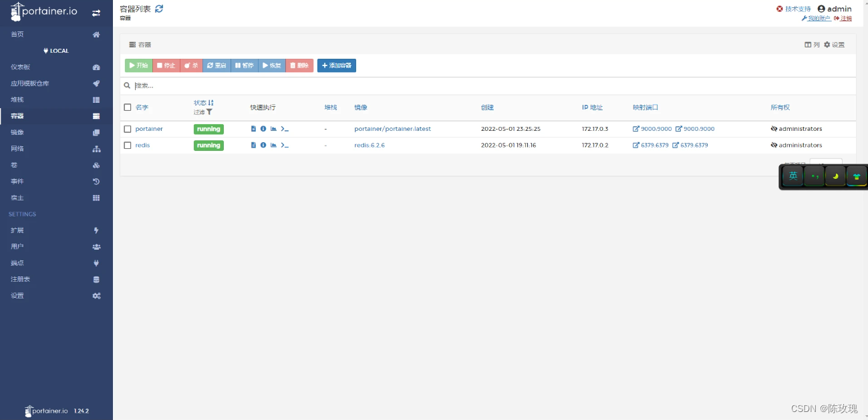Screen dimensions: 868x420
Task: Open 镜像 images clone icon
Action: 96,133
